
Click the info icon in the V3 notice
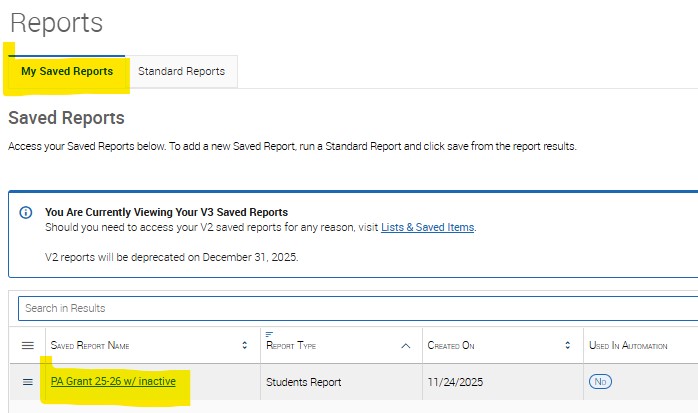[x=26, y=212]
